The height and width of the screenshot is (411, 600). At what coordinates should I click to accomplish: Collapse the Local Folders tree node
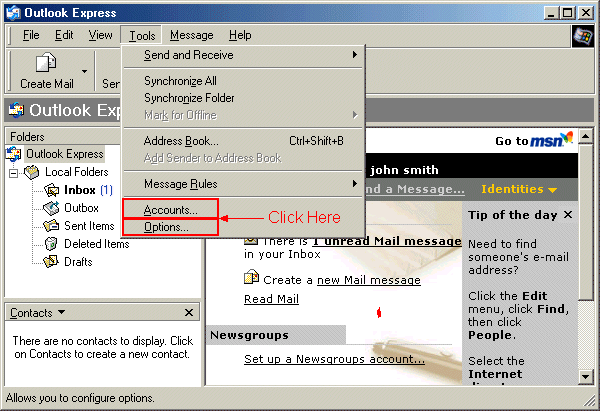coord(14,173)
